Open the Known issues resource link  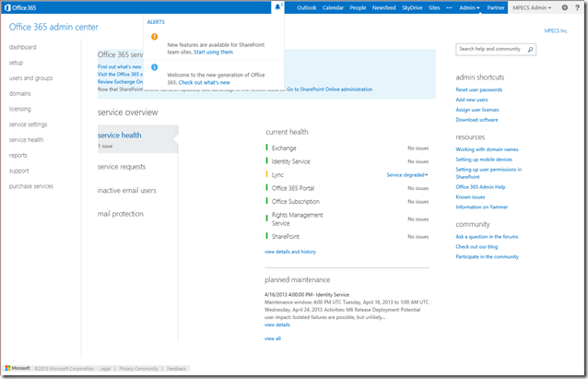tap(470, 197)
